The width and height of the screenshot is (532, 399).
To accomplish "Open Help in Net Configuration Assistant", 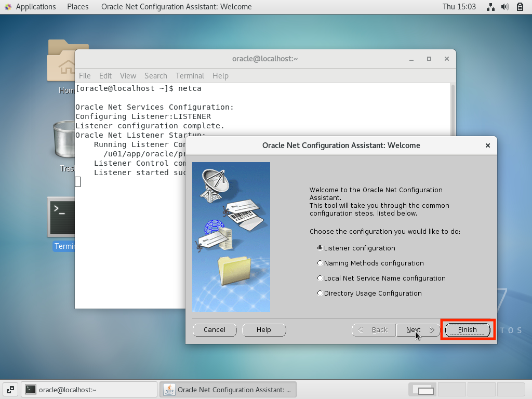I will [x=263, y=330].
